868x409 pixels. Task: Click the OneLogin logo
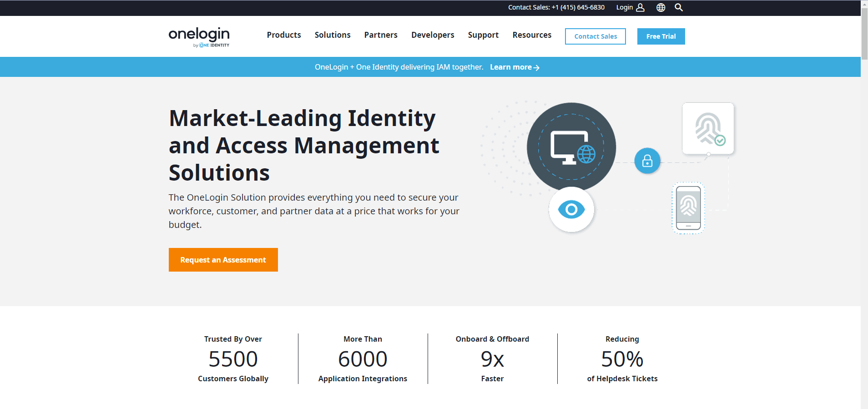click(199, 36)
